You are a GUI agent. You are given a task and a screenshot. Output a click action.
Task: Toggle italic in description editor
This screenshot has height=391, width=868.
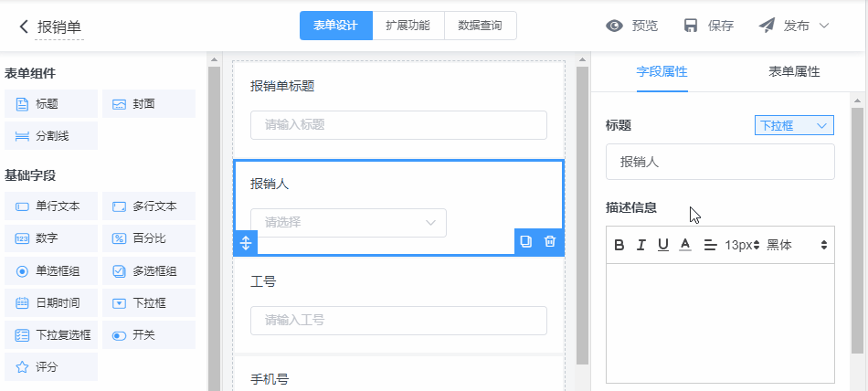pos(641,246)
